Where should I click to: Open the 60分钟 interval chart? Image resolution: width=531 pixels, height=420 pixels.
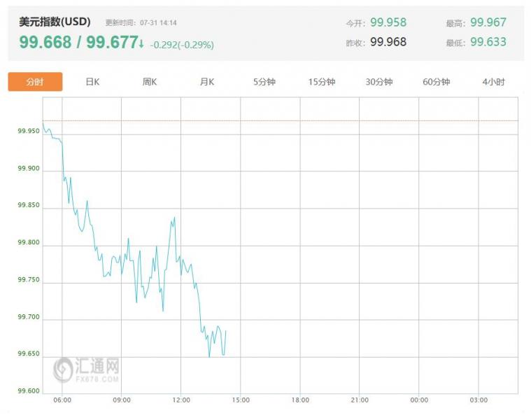coord(437,82)
